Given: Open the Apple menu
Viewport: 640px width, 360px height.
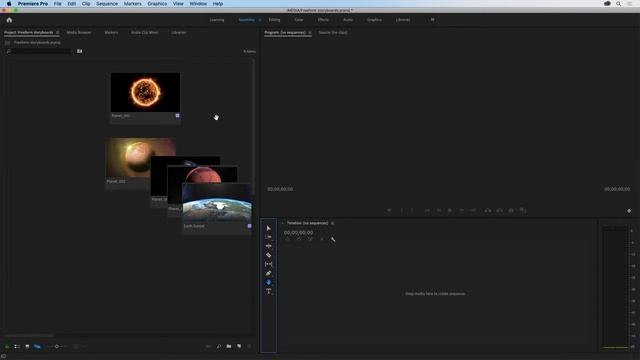Looking at the screenshot, I should pos(9,4).
